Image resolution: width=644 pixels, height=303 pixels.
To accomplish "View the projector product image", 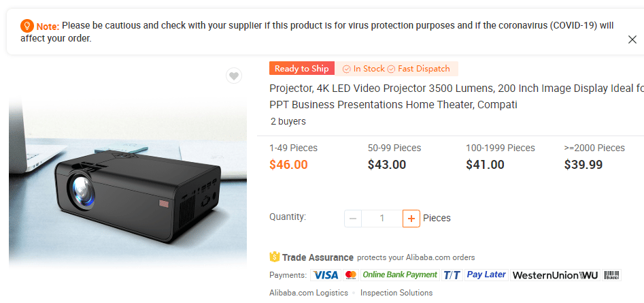I will click(128, 185).
